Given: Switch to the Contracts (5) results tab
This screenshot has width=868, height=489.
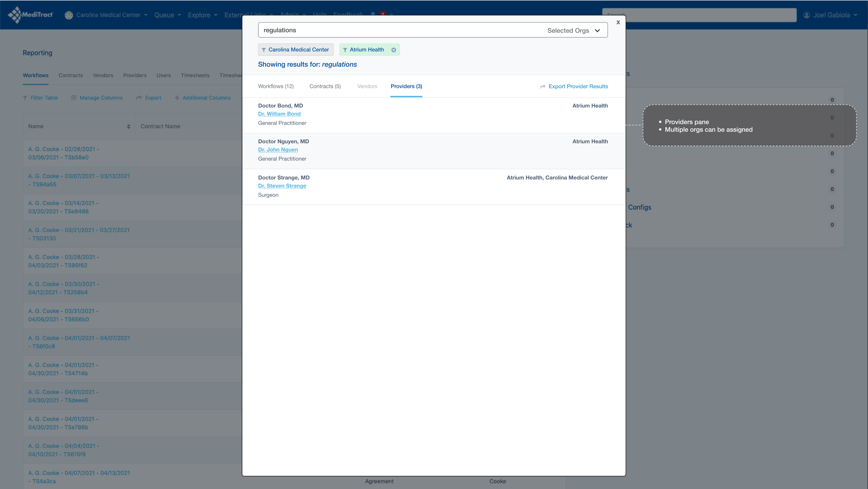Looking at the screenshot, I should pos(325,86).
